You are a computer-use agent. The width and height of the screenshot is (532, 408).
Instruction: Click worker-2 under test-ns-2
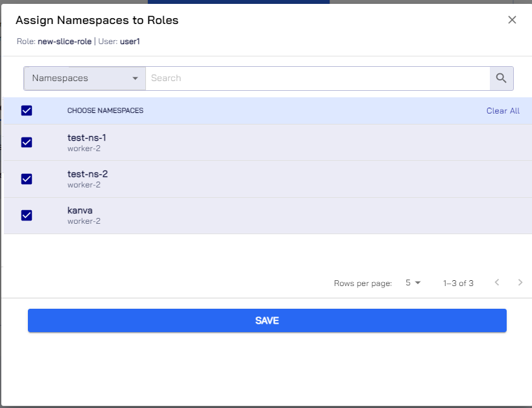pyautogui.click(x=84, y=185)
